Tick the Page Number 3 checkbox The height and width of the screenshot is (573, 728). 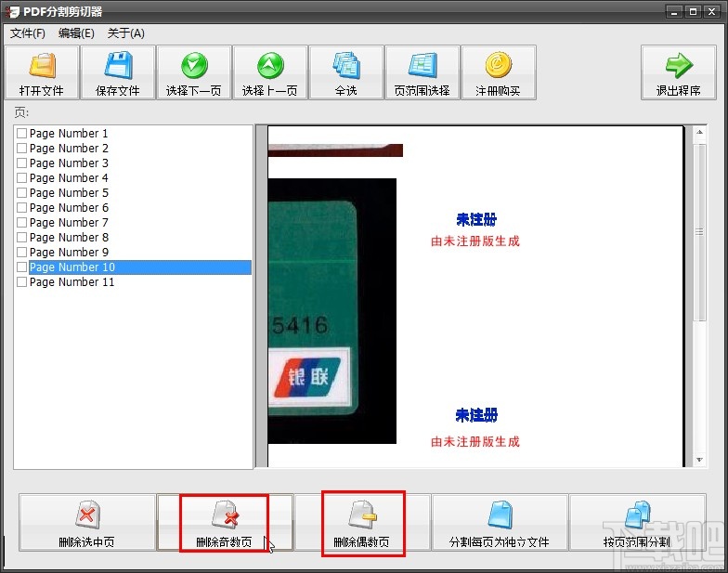point(22,163)
